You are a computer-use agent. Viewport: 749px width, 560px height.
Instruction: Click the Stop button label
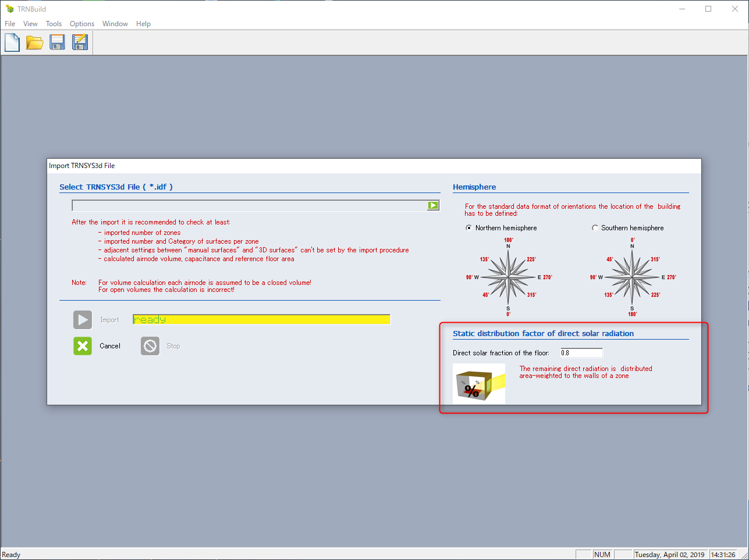173,346
